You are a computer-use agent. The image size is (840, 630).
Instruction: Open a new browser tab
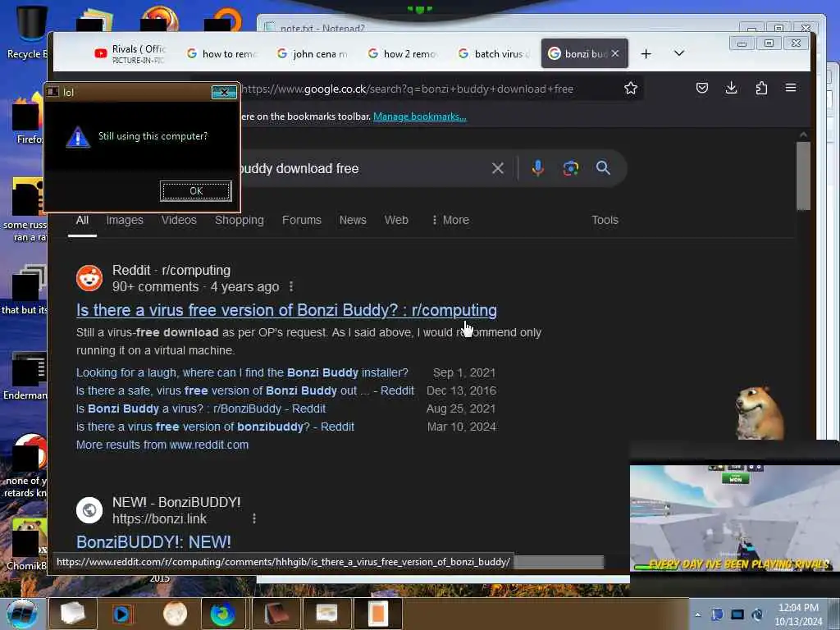click(646, 53)
